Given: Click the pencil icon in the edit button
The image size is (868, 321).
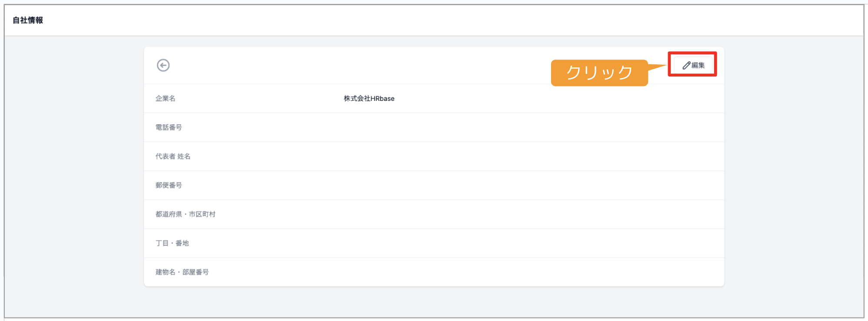Looking at the screenshot, I should point(686,65).
